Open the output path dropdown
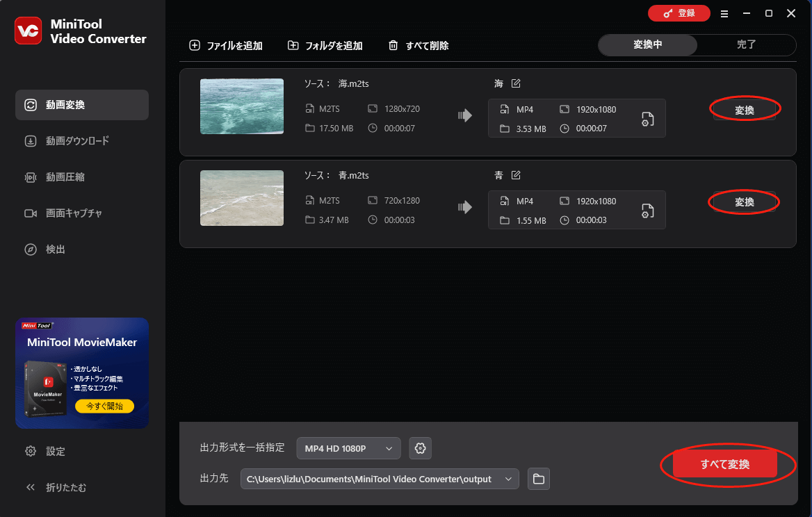The image size is (812, 517). (x=380, y=479)
